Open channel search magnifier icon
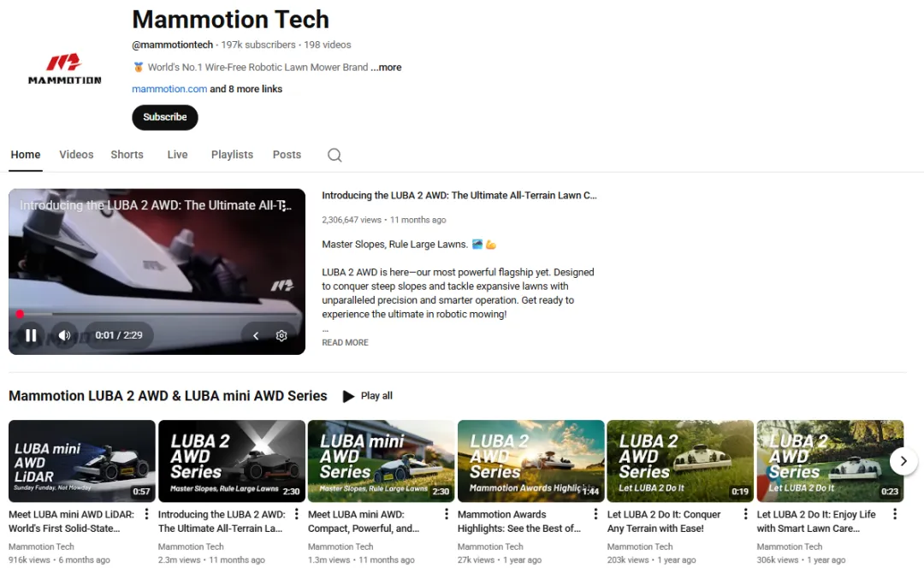 (x=335, y=155)
